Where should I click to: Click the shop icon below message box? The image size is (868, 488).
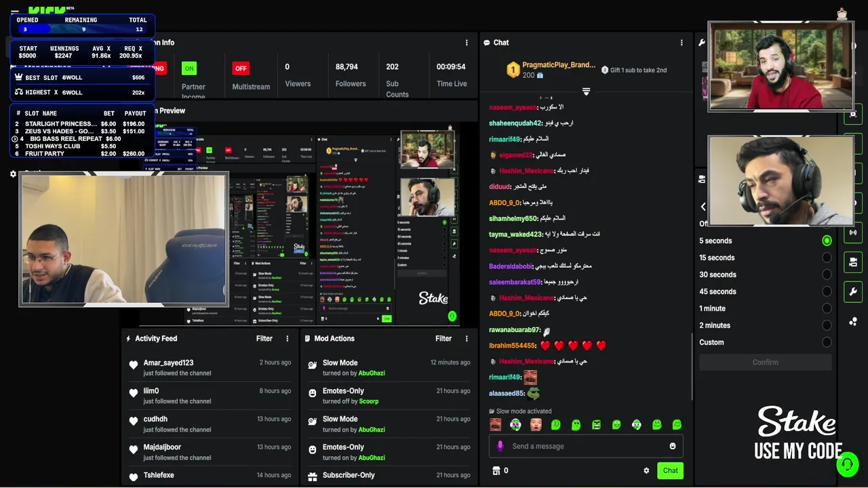pos(496,470)
